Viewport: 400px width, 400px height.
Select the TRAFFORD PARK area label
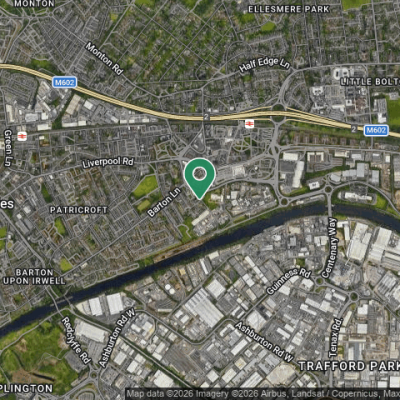(x=349, y=366)
